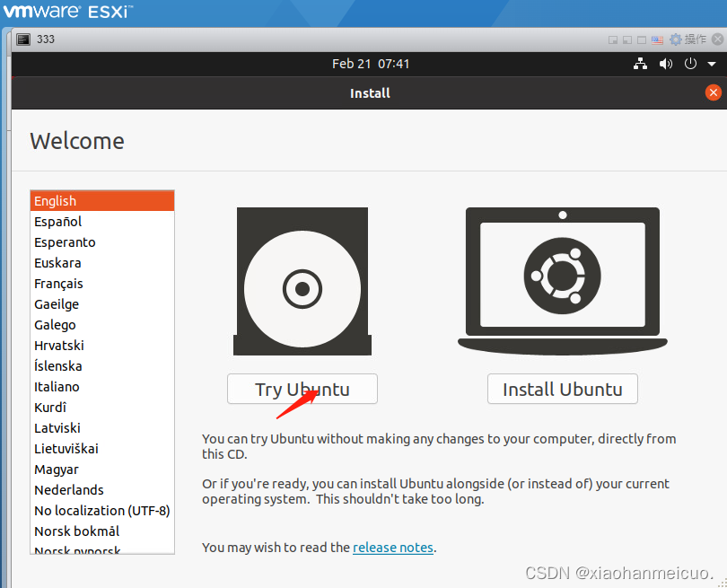Screen dimensions: 727x588
Task: Select Kurdî in the language list
Action: click(102, 408)
